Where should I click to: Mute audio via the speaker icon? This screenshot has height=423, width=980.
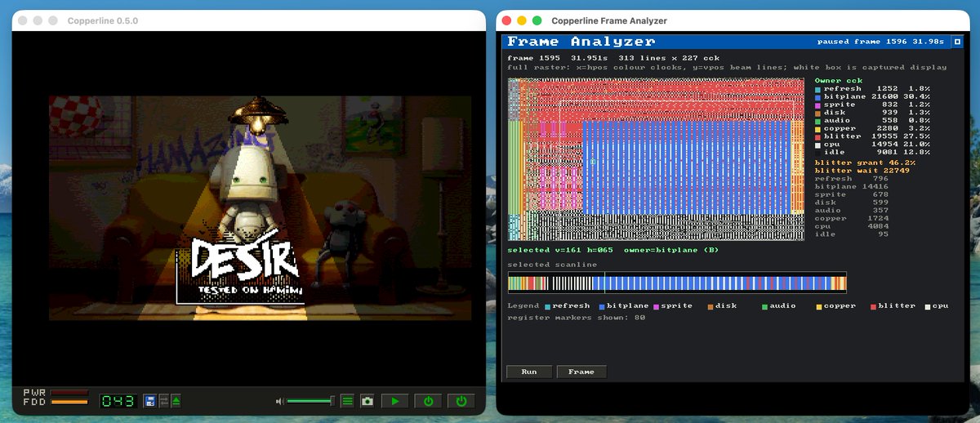(280, 401)
